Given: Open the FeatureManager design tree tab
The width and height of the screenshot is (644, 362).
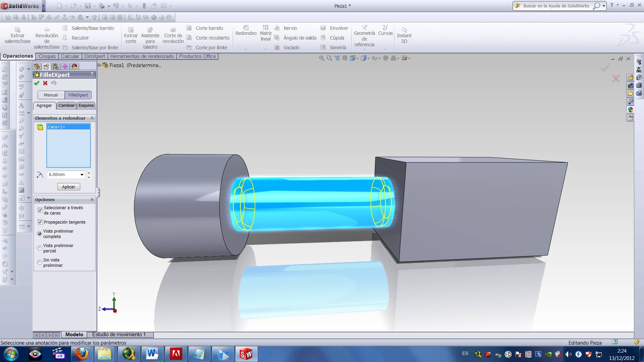Looking at the screenshot, I should [37, 66].
